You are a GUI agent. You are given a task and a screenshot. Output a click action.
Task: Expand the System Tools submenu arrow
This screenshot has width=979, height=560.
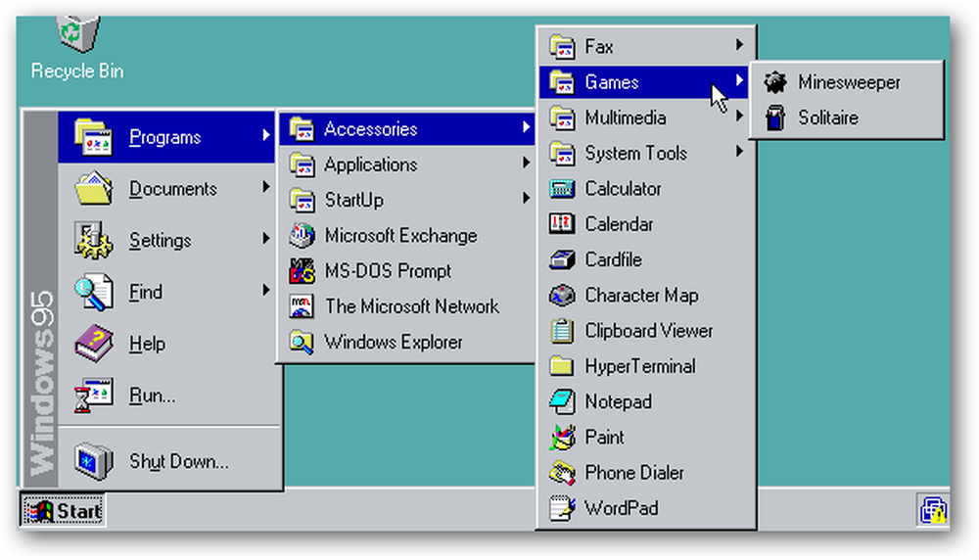tap(739, 152)
